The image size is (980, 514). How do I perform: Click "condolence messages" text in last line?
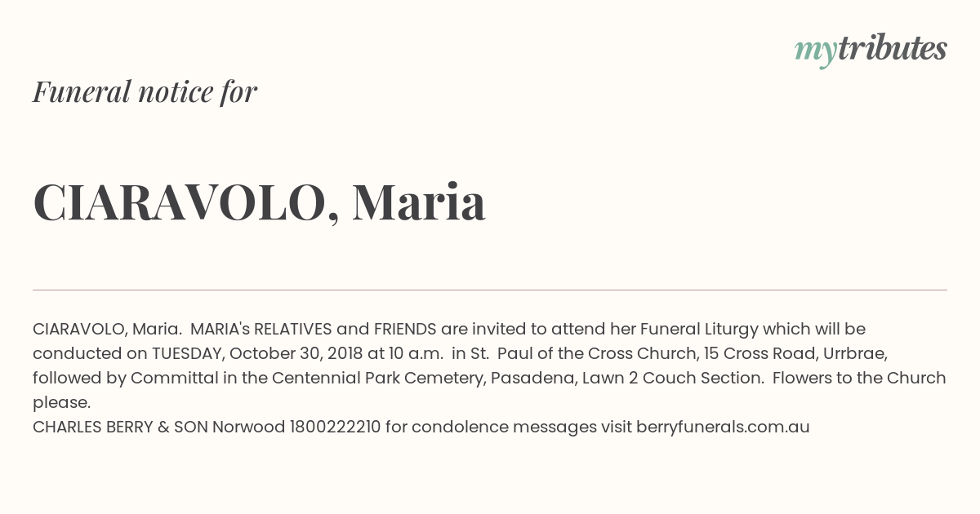tap(504, 427)
